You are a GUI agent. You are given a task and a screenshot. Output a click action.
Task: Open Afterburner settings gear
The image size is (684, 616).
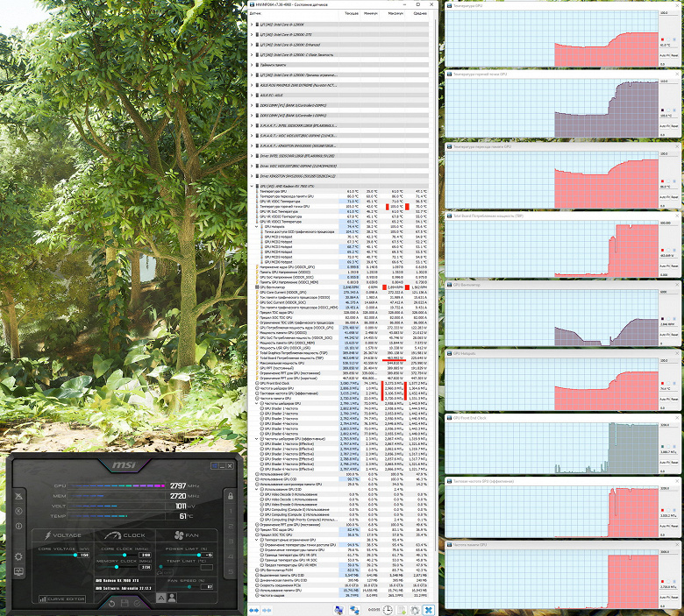[18, 556]
